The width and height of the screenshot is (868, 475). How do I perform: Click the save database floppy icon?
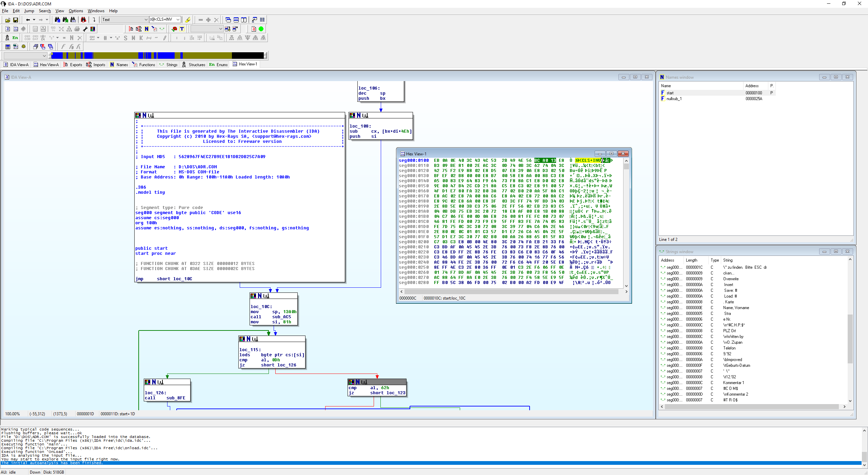pos(15,20)
